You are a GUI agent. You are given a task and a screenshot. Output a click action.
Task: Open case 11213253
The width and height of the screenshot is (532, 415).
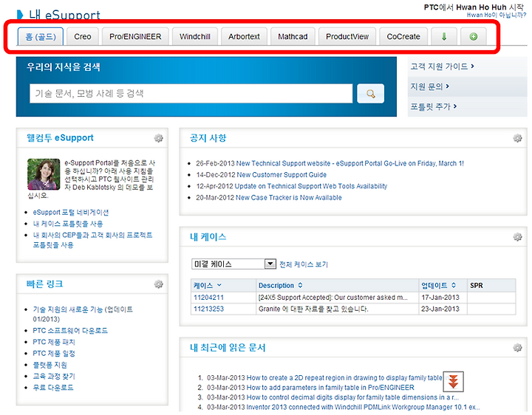(208, 309)
